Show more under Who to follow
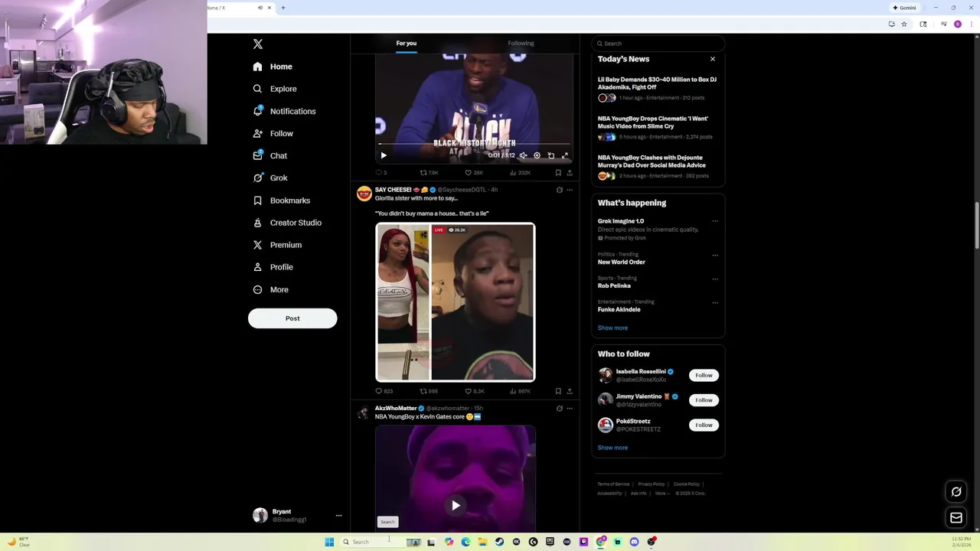The width and height of the screenshot is (980, 551). coord(612,448)
